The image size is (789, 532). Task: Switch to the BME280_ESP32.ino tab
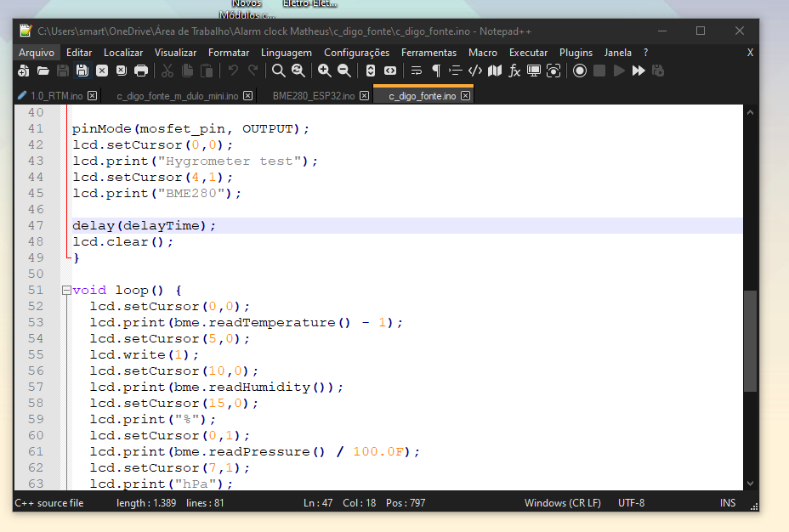[314, 95]
